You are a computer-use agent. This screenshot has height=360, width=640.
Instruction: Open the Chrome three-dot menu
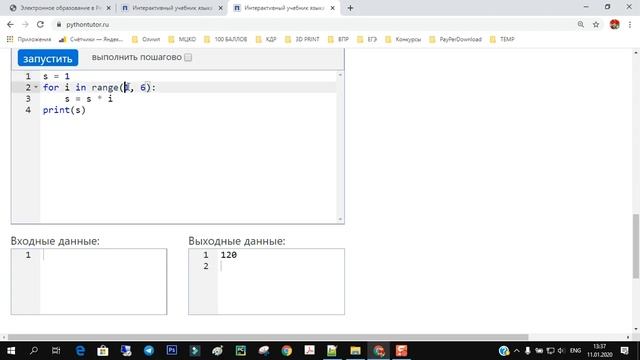point(630,24)
